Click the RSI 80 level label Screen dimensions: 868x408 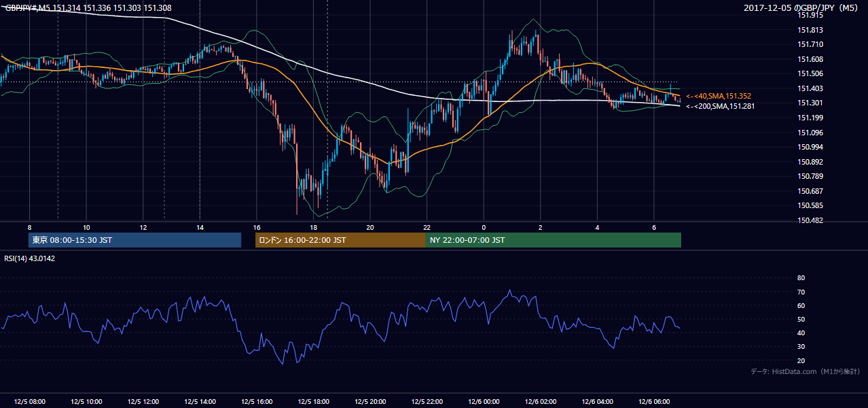coord(801,278)
